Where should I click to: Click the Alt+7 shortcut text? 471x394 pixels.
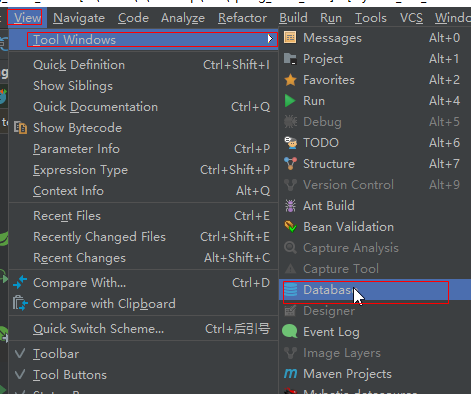pyautogui.click(x=445, y=164)
